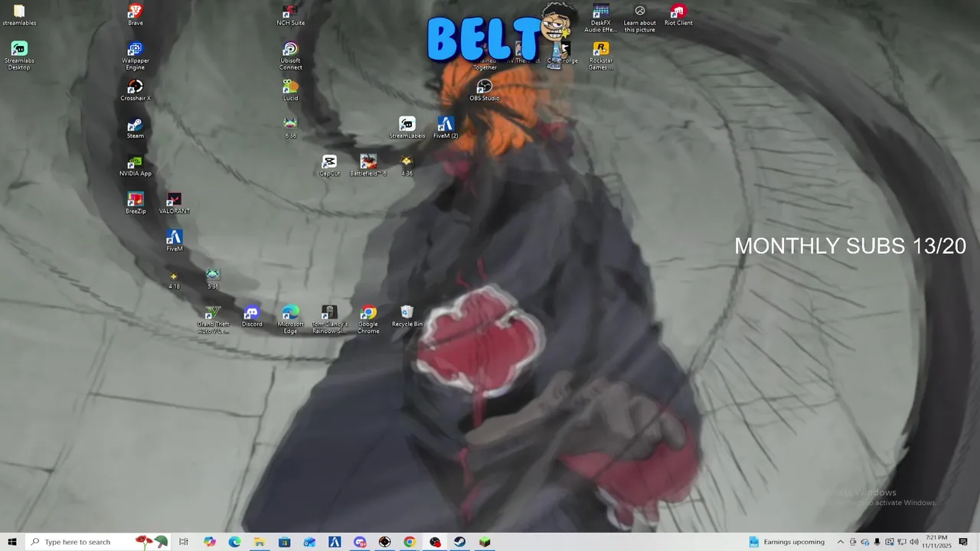Click the Type here to search box
This screenshot has width=980, height=551.
point(98,542)
